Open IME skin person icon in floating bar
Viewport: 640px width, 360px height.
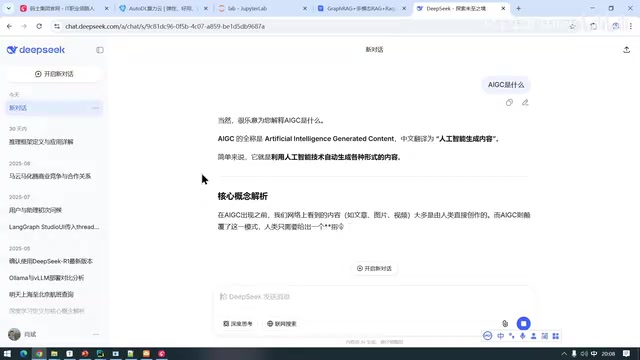coord(533,336)
